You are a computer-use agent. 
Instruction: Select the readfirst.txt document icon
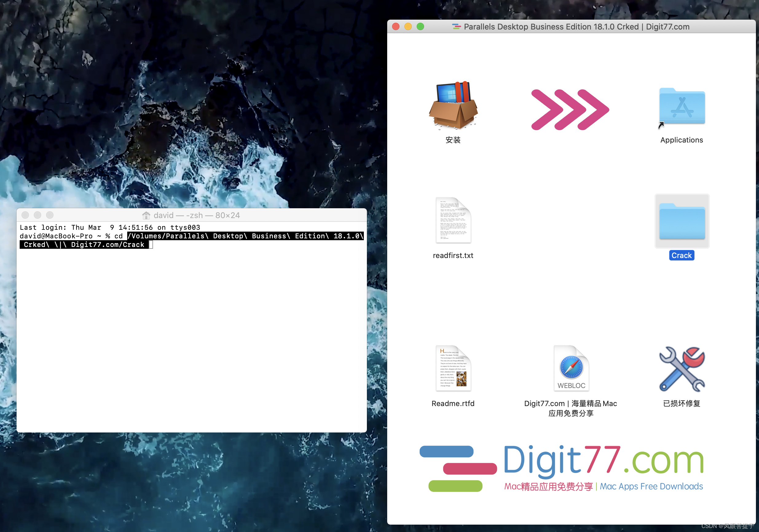(453, 220)
